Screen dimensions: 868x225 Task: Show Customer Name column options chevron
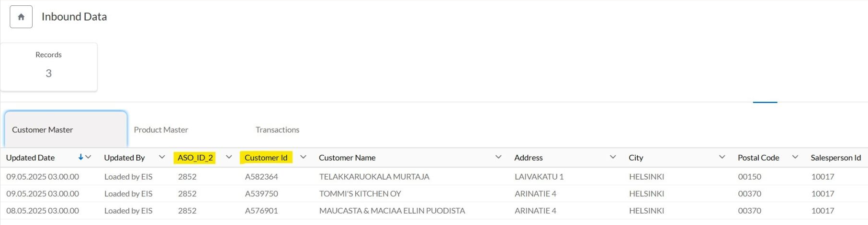click(498, 157)
